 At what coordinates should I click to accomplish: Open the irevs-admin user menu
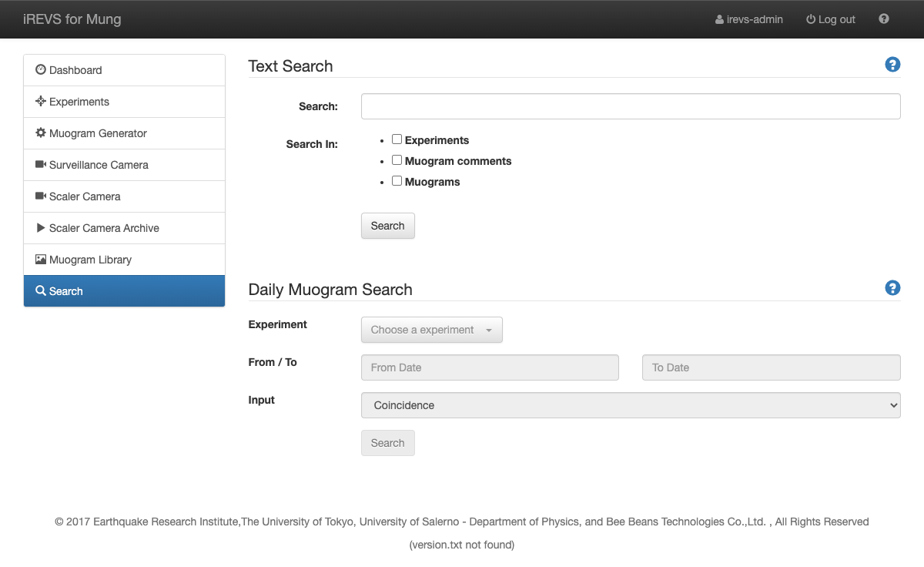click(748, 19)
